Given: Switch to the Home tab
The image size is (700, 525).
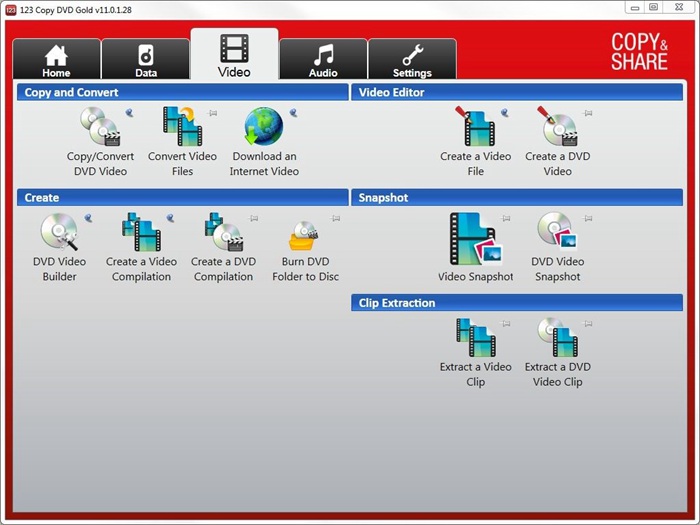Looking at the screenshot, I should pyautogui.click(x=56, y=59).
